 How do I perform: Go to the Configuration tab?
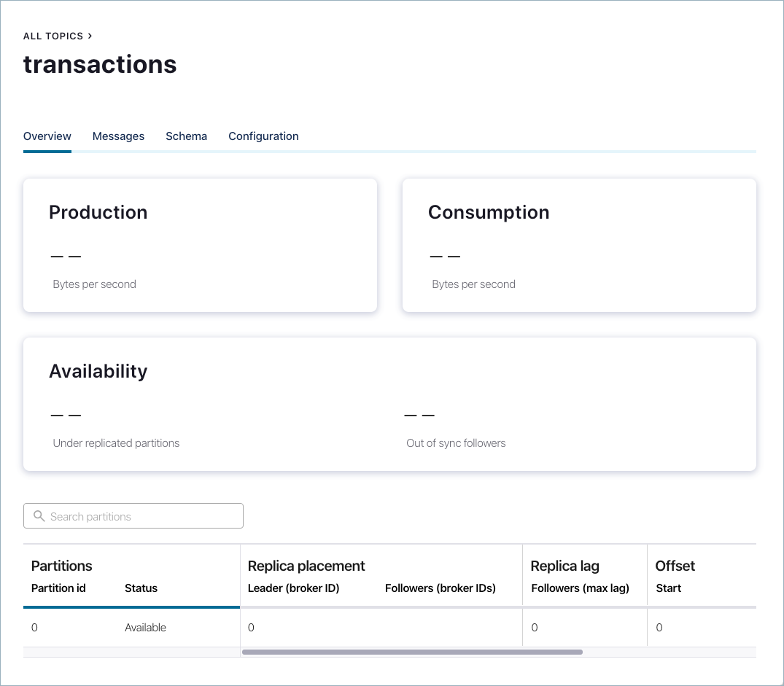coord(263,136)
